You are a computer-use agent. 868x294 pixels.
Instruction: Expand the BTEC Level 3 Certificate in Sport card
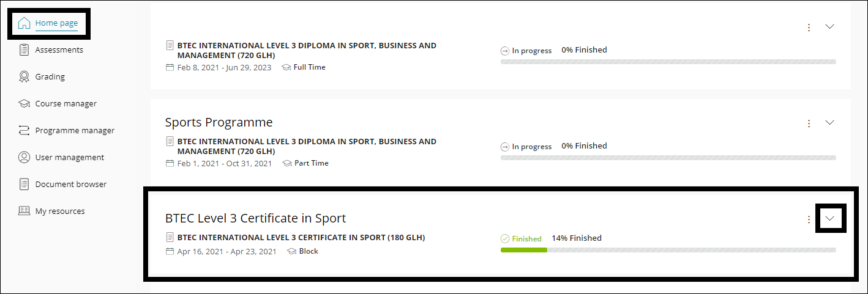830,218
